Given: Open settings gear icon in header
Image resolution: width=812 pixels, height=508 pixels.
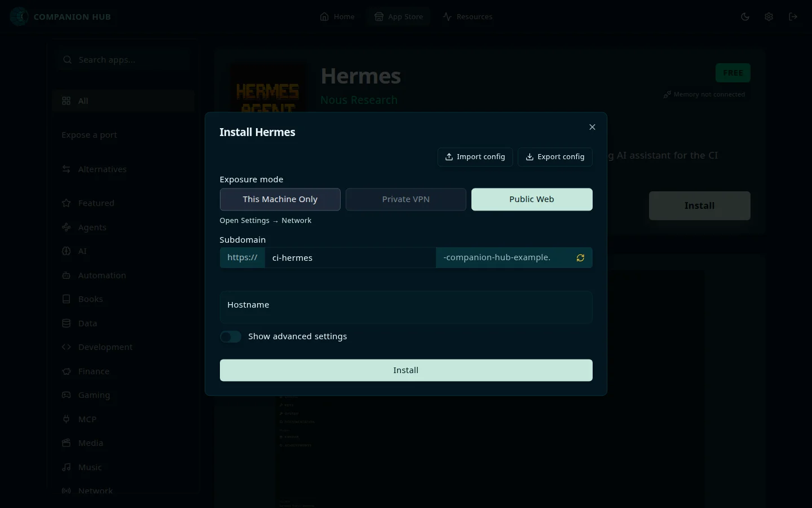Looking at the screenshot, I should pos(769,17).
